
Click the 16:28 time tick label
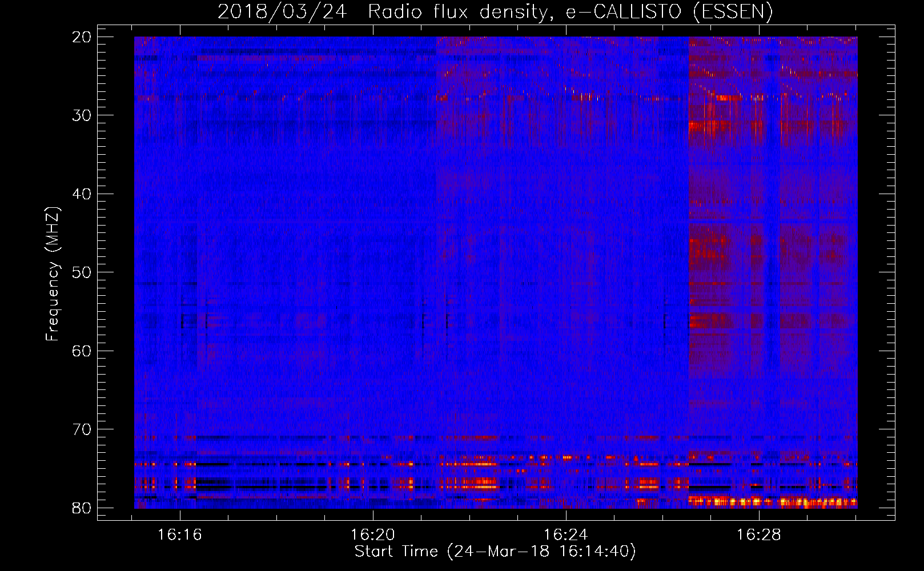point(759,535)
